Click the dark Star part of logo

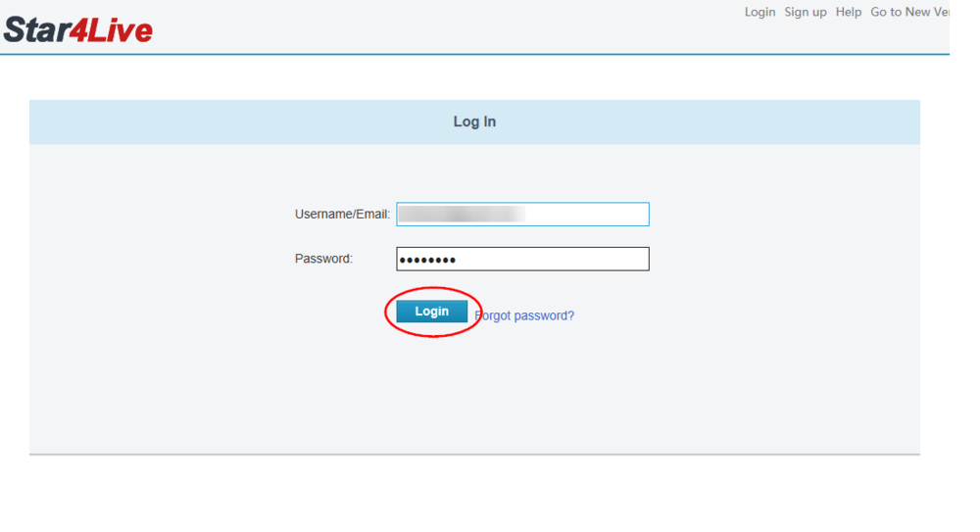pos(36,30)
